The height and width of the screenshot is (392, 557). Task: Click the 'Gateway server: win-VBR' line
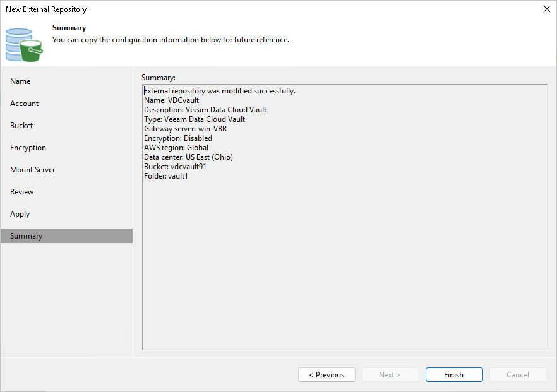pyautogui.click(x=185, y=129)
